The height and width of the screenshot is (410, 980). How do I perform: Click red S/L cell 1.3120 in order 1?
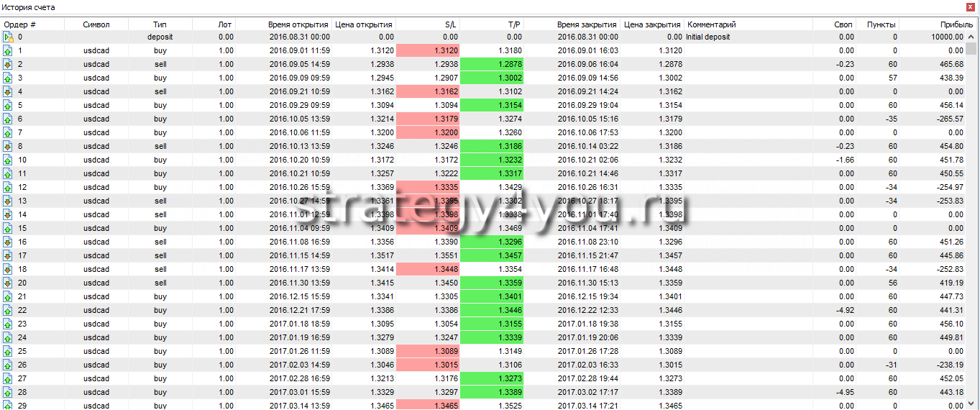[428, 51]
